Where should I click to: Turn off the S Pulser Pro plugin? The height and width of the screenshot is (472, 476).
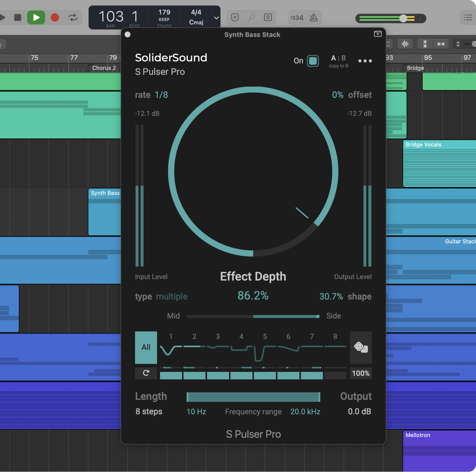[313, 61]
